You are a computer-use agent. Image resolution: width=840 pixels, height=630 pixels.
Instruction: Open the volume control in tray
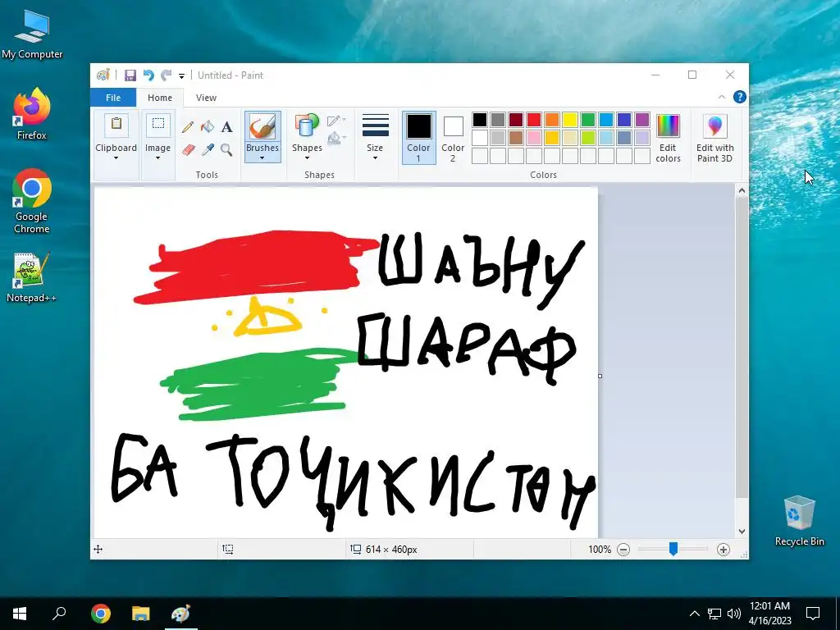(x=734, y=614)
